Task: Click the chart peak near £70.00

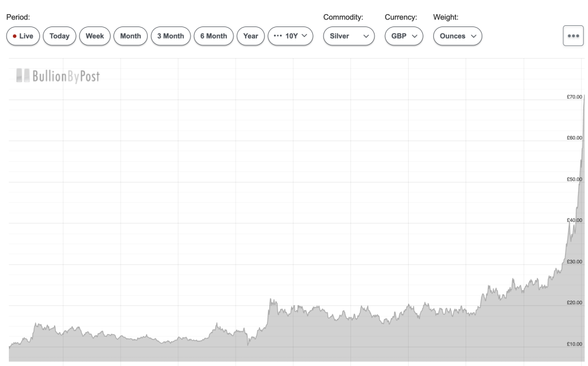Action: (x=583, y=97)
